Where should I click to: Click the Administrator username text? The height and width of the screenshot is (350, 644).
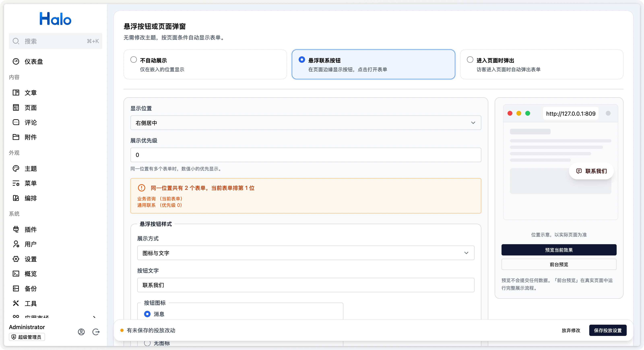coord(27,327)
